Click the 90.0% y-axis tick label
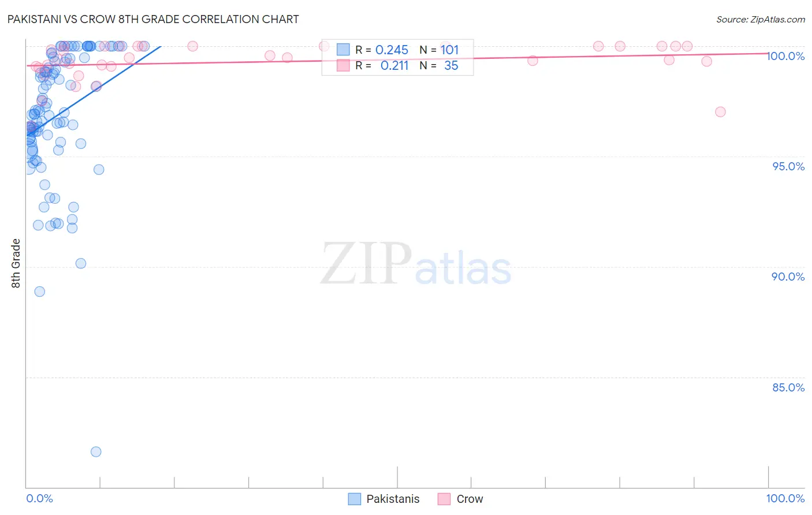 [x=788, y=277]
